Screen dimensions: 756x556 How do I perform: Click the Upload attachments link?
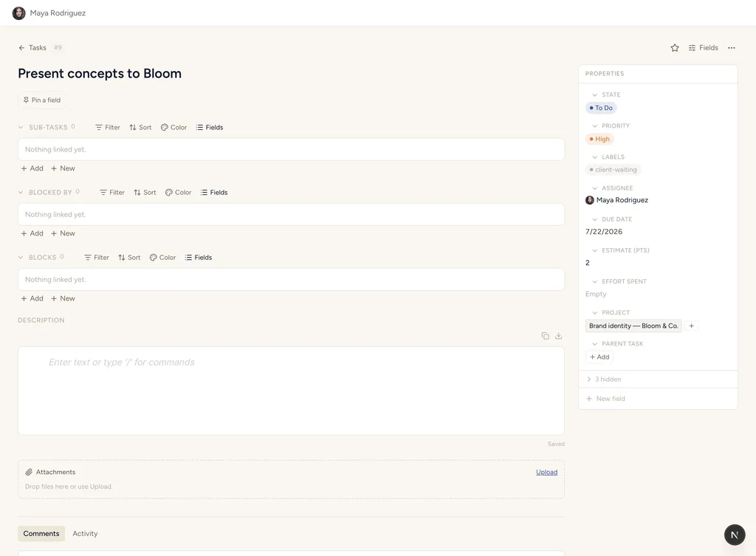coord(547,472)
